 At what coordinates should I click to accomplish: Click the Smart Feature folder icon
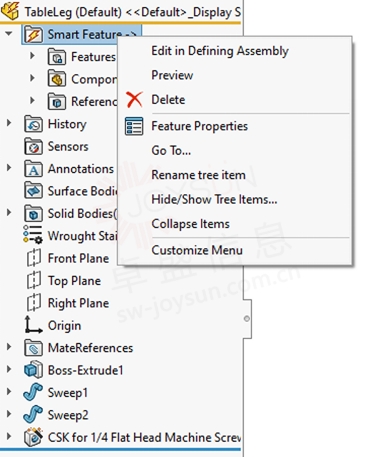coord(33,35)
